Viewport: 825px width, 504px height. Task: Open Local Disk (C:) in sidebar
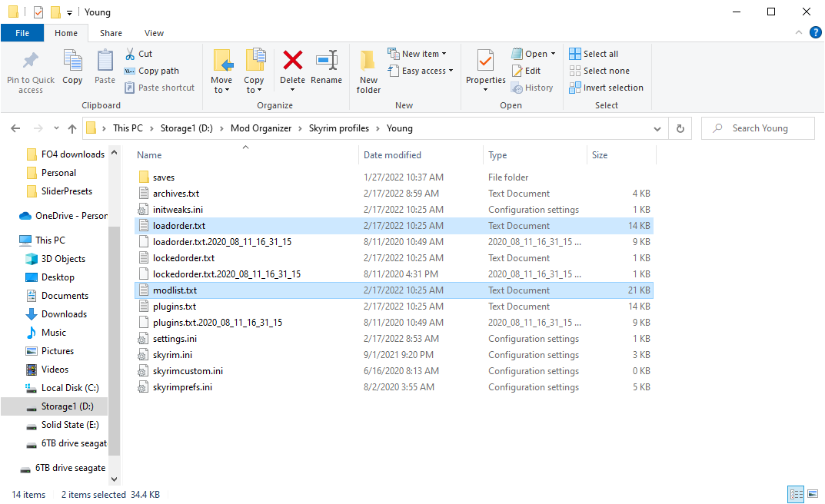(70, 388)
